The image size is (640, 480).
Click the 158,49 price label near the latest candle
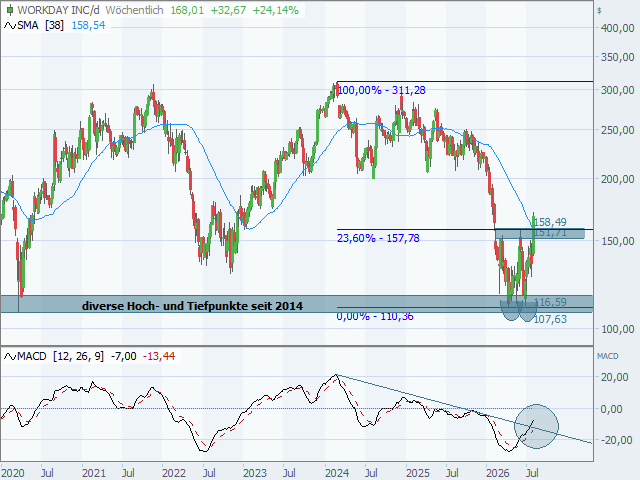click(550, 222)
